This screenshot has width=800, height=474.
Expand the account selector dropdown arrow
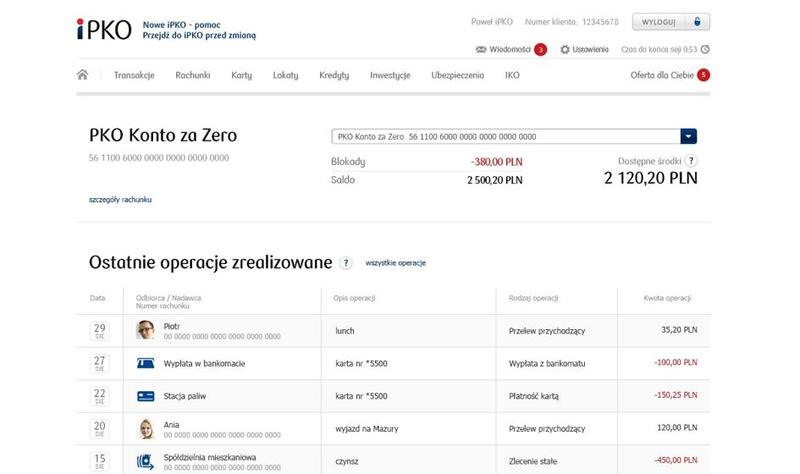[x=688, y=136]
